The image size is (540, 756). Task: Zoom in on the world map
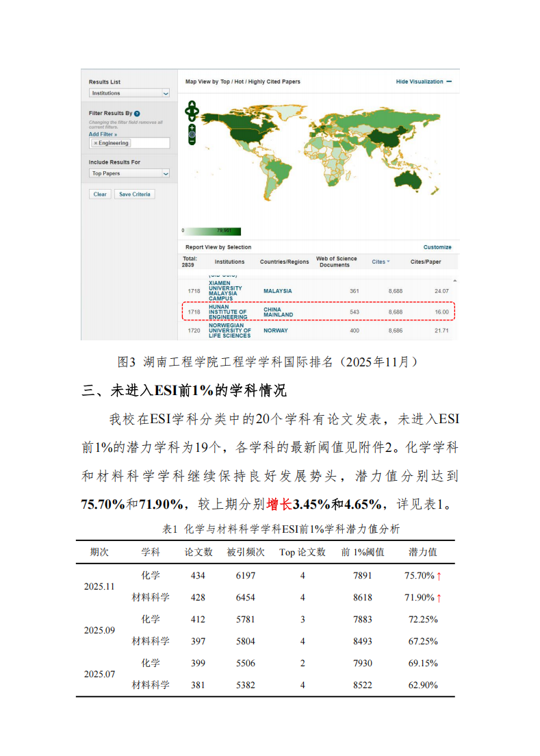192,127
